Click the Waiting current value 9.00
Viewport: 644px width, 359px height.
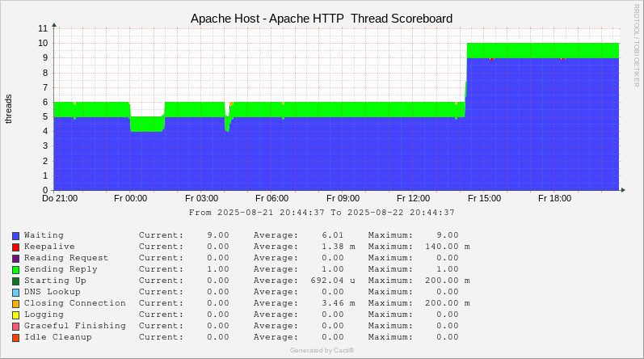[x=218, y=235]
